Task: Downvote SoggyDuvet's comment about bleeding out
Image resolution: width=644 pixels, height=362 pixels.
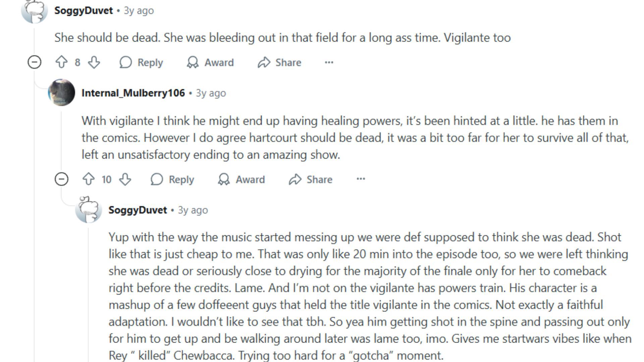Action: (x=94, y=62)
